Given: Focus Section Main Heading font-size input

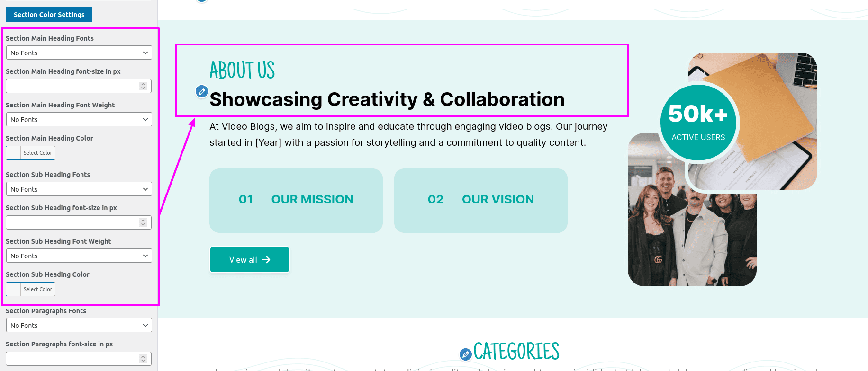Looking at the screenshot, I should pos(79,86).
